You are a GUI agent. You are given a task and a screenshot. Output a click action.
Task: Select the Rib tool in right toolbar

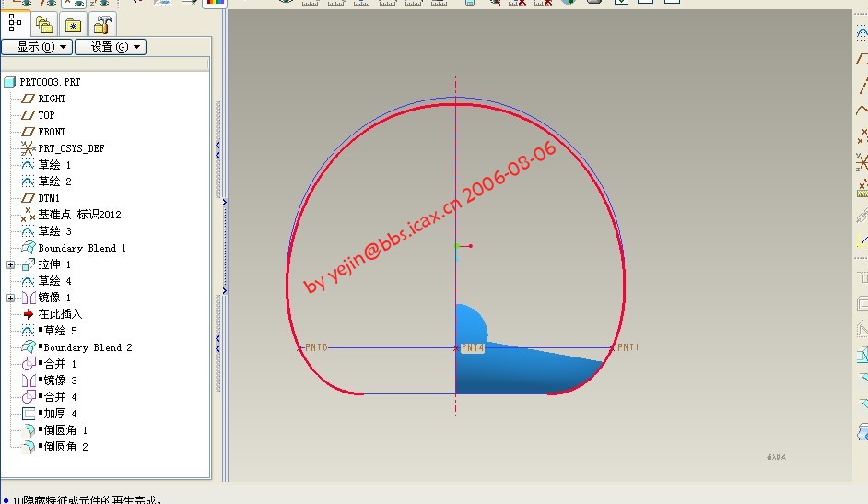[x=862, y=329]
